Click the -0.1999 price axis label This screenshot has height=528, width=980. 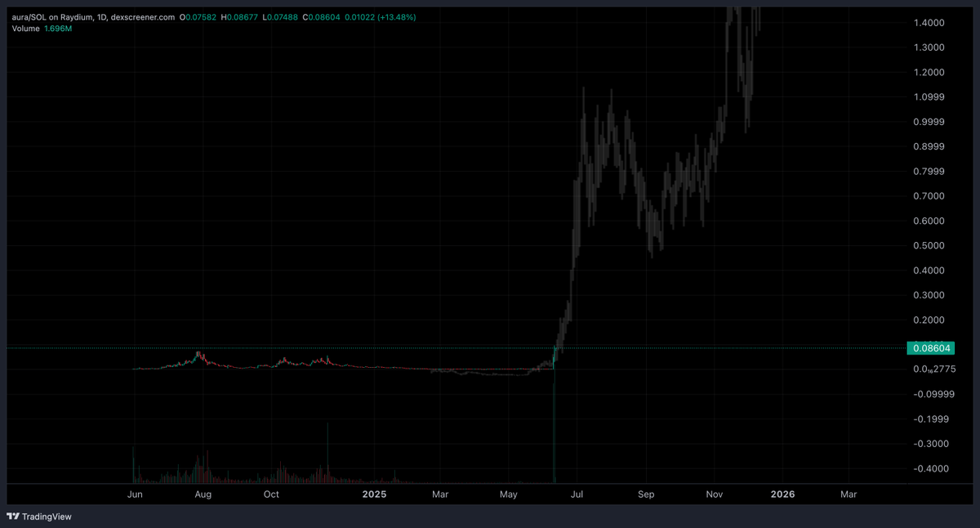click(x=931, y=419)
